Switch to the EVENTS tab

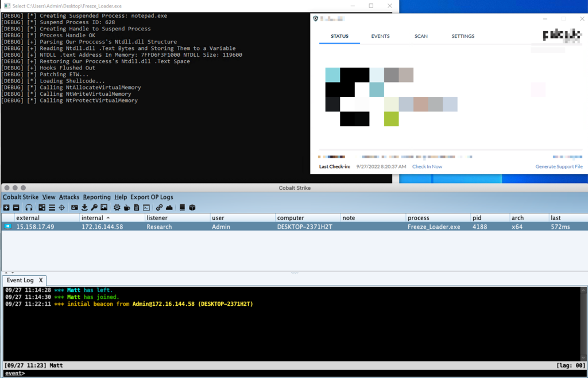[x=380, y=36]
